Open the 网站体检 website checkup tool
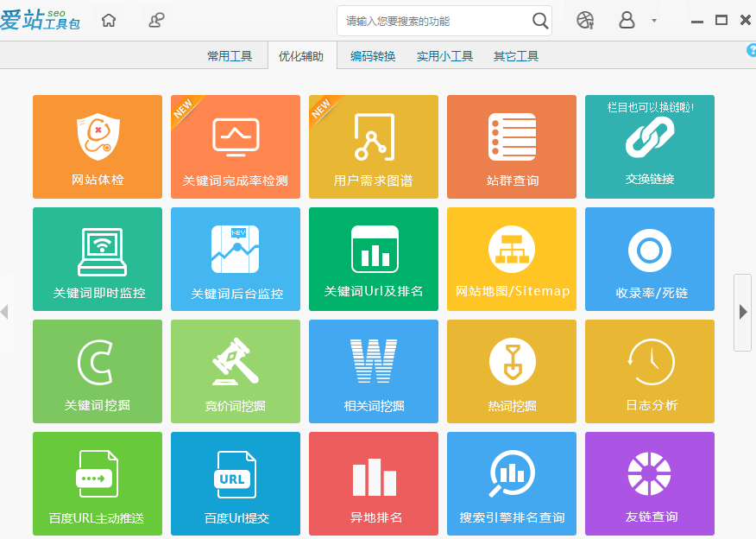756x539 pixels. pos(98,147)
